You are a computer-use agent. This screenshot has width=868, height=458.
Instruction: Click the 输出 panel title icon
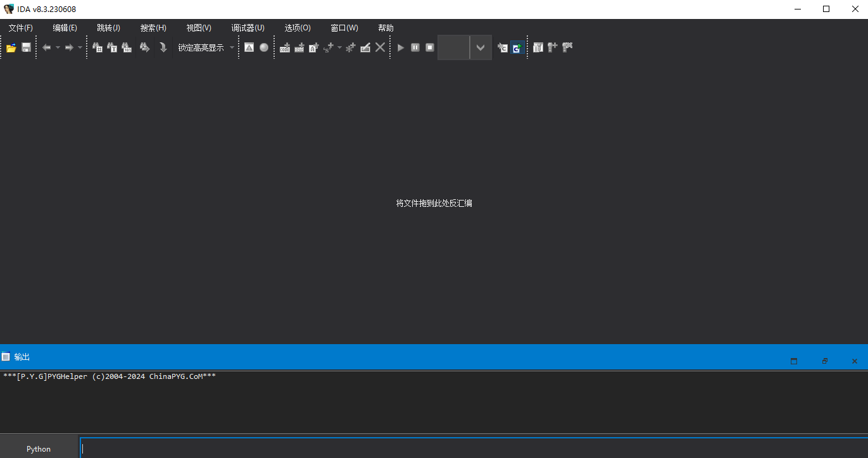tap(6, 357)
